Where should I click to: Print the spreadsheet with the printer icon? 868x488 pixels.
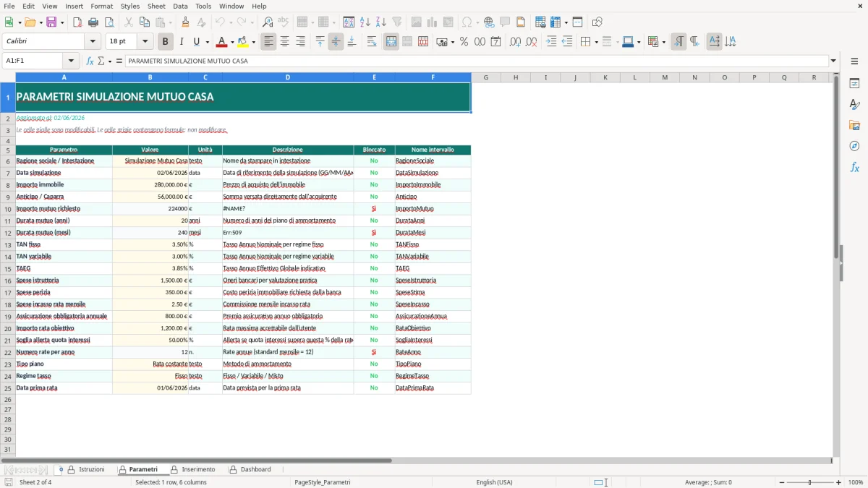point(93,22)
